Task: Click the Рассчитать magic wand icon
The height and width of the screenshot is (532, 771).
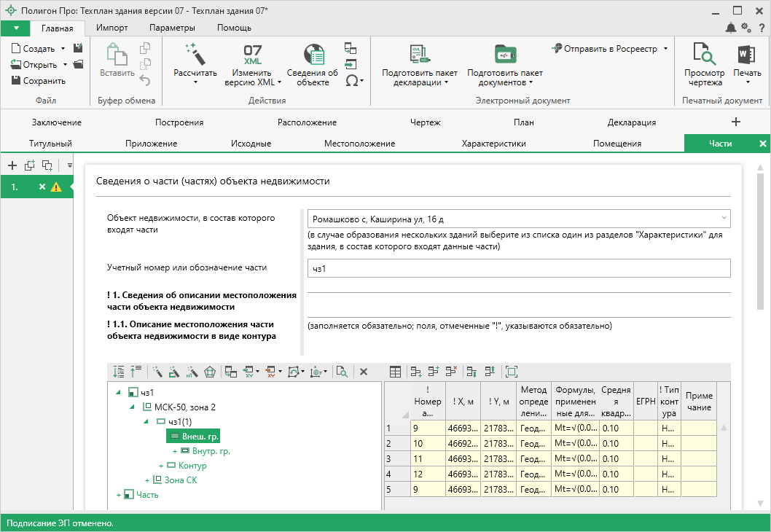Action: (195, 54)
